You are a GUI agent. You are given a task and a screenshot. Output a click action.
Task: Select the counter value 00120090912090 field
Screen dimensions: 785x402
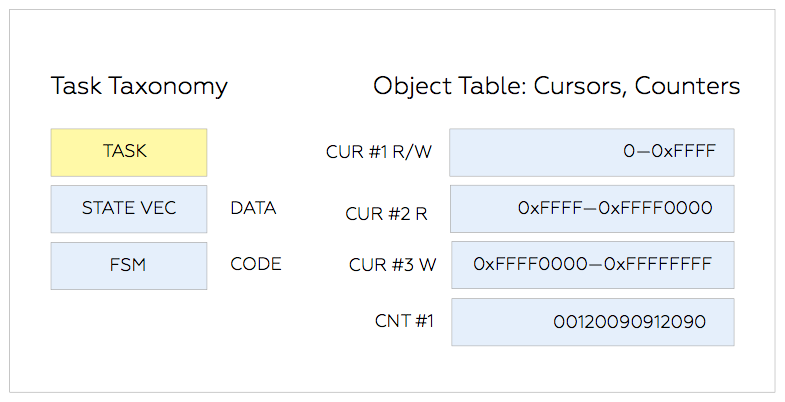point(593,322)
